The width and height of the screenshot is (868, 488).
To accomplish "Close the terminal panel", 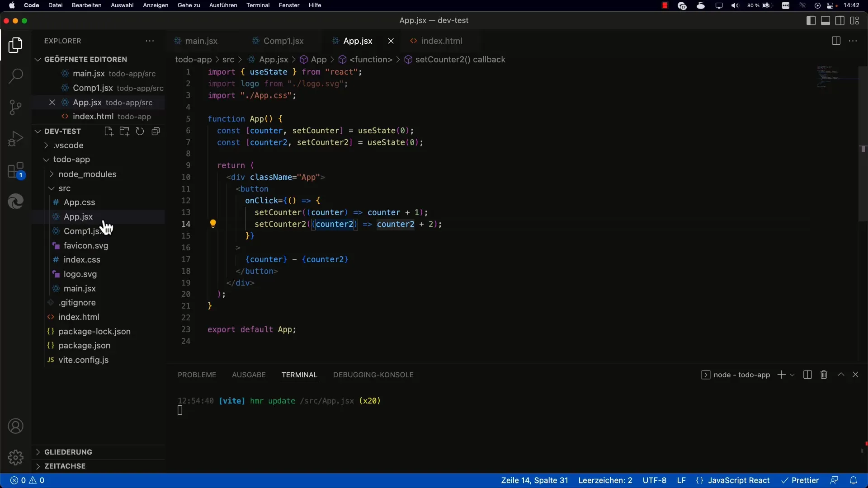I will 855,375.
